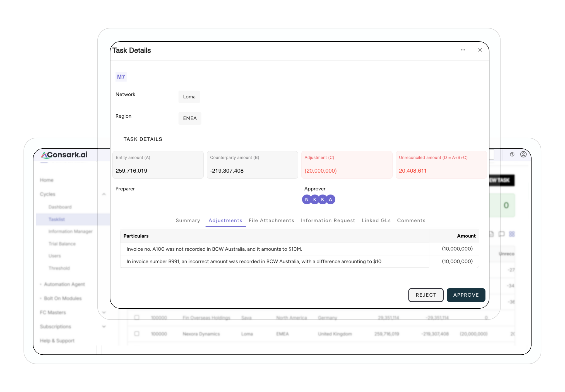565x392 pixels.
Task: Click the help question mark icon
Action: coord(512,154)
